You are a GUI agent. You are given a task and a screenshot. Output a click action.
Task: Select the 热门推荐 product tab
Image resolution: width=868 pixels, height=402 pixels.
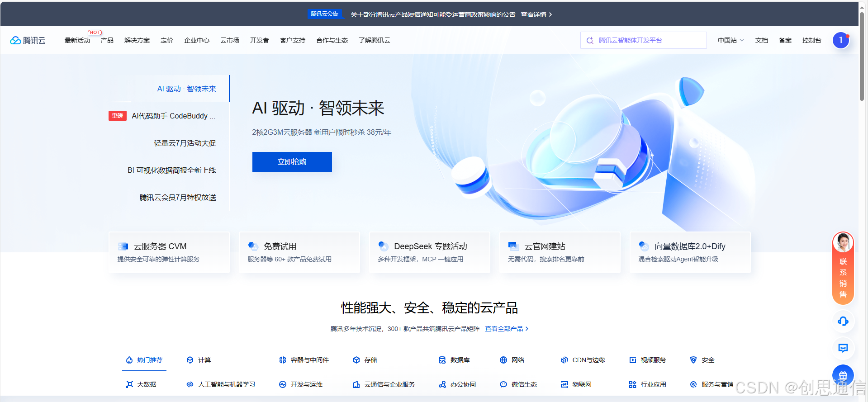pyautogui.click(x=144, y=360)
